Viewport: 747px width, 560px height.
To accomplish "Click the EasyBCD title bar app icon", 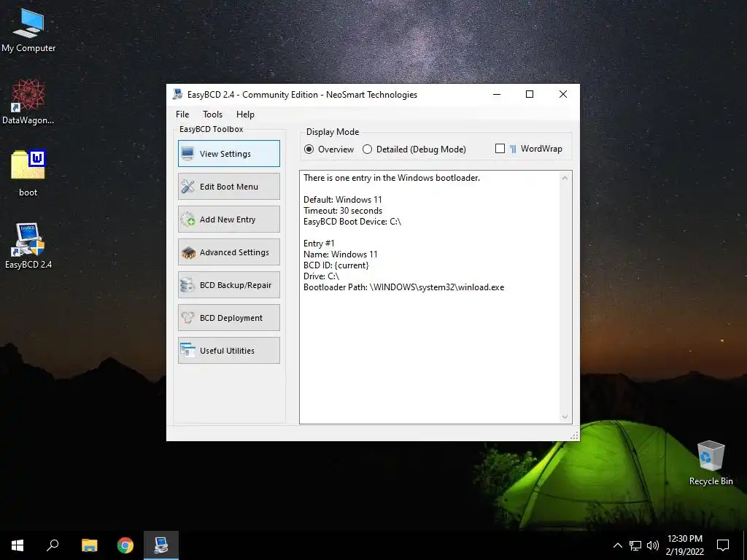I will 178,94.
